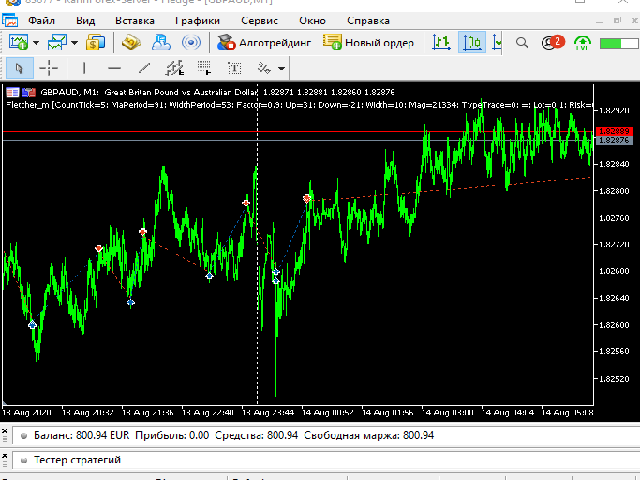Click the red current price label

click(x=612, y=131)
